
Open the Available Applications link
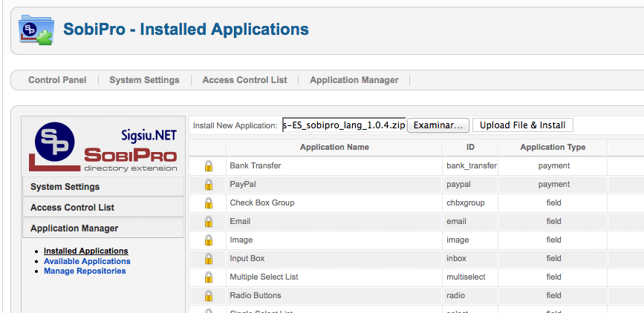click(87, 261)
